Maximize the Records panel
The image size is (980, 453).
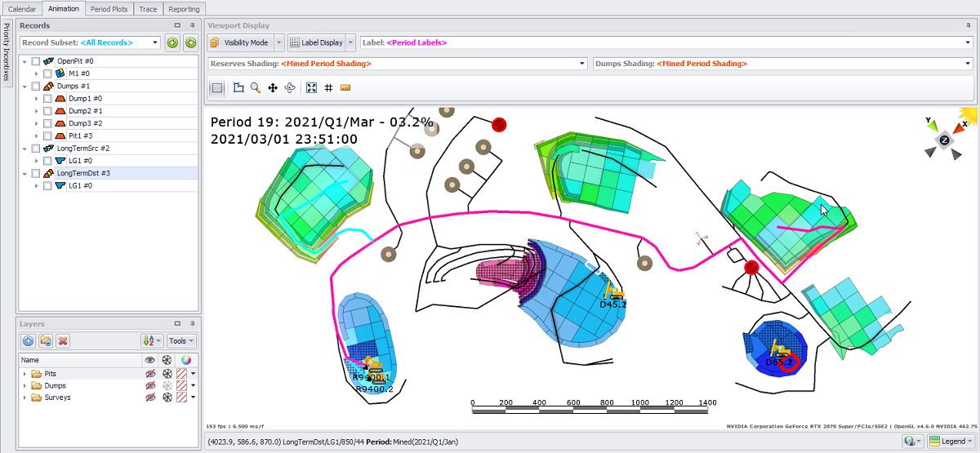coord(177,25)
